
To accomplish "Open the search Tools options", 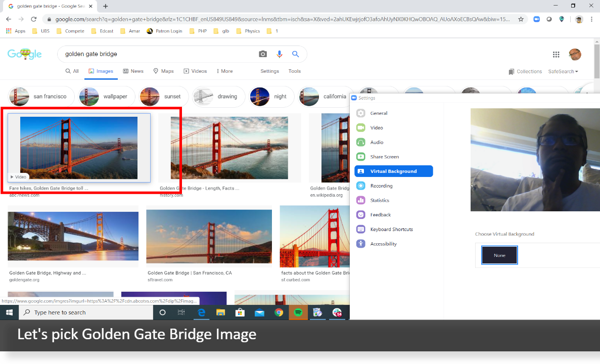I will click(295, 71).
